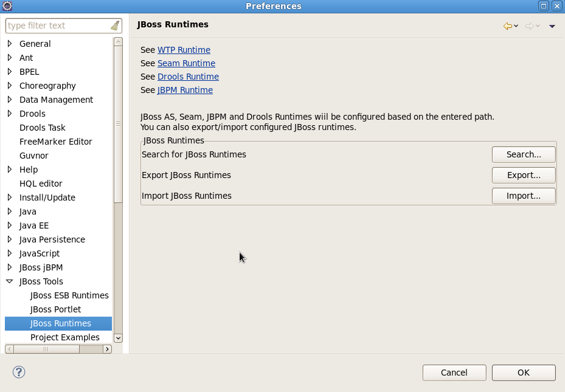
Task: Open the WTP Runtime link
Action: click(x=184, y=50)
